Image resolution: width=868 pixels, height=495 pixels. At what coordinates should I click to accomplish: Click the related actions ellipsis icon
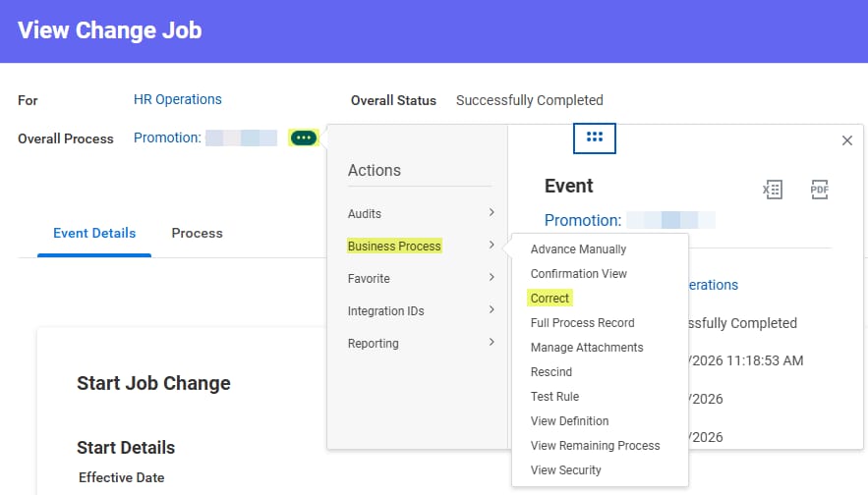pyautogui.click(x=304, y=138)
